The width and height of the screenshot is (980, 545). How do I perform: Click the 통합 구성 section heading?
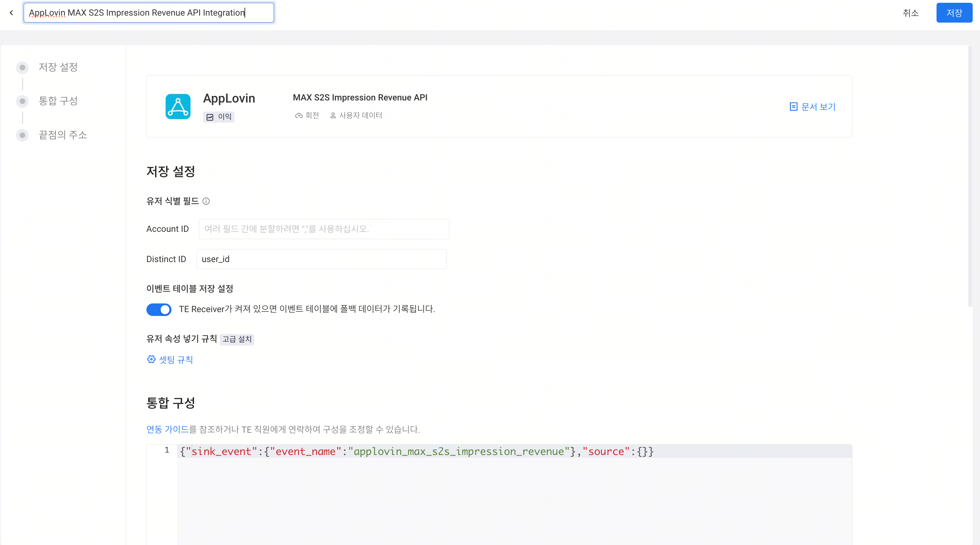[170, 403]
